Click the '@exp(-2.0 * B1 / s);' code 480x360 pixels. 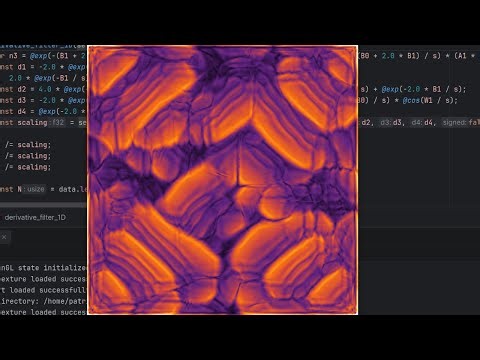tap(424, 89)
